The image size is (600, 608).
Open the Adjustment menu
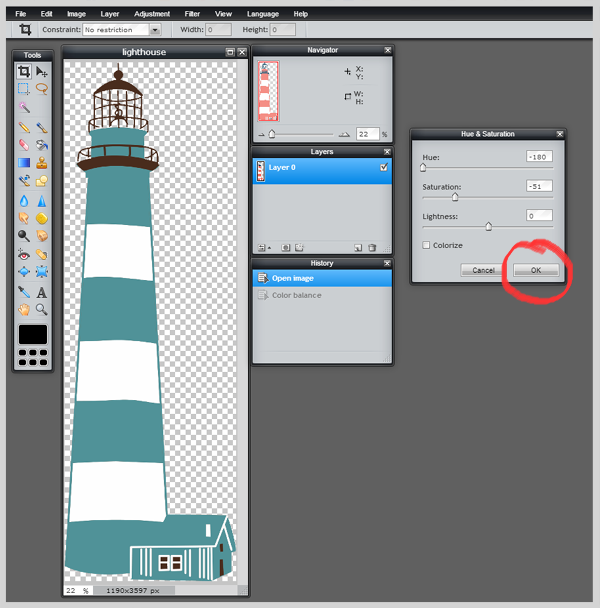pos(152,14)
